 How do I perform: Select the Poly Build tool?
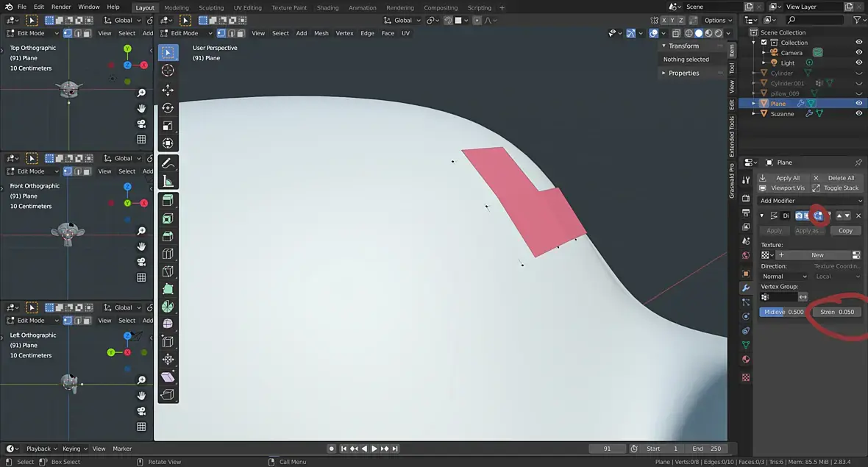pos(168,289)
